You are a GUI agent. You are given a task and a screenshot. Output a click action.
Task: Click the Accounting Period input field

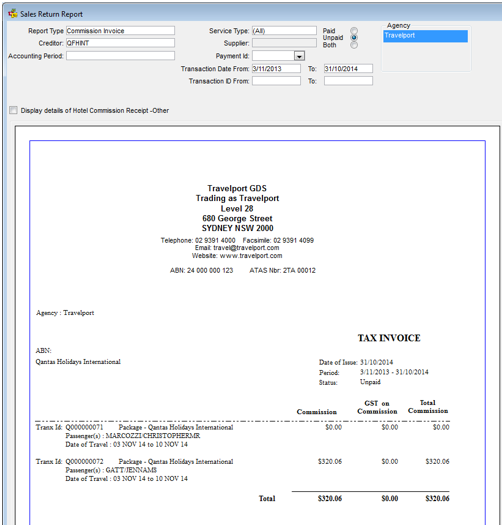tap(120, 56)
